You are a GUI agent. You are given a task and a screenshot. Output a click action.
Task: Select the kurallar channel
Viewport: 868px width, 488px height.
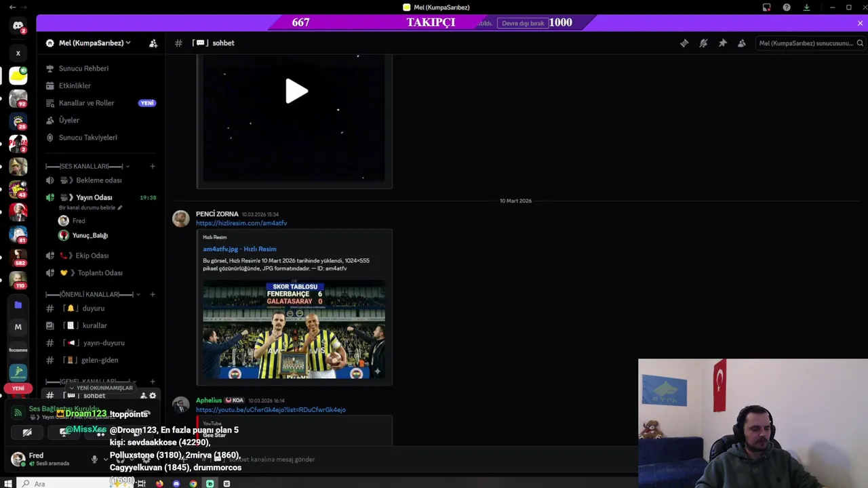[x=100, y=325]
